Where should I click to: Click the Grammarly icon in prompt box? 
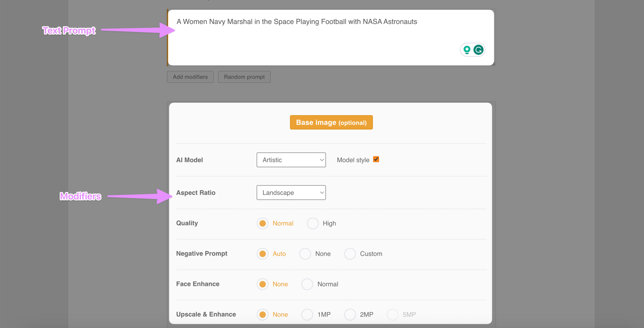point(478,50)
